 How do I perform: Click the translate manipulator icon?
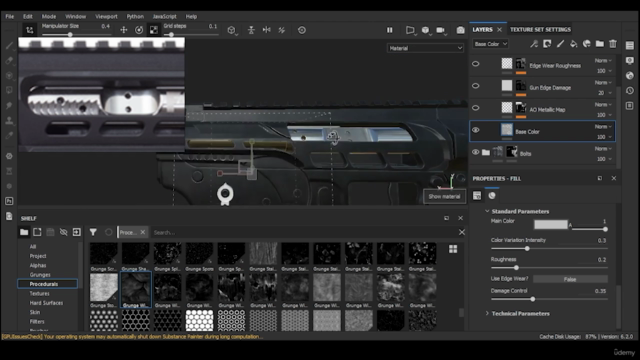[x=124, y=30]
